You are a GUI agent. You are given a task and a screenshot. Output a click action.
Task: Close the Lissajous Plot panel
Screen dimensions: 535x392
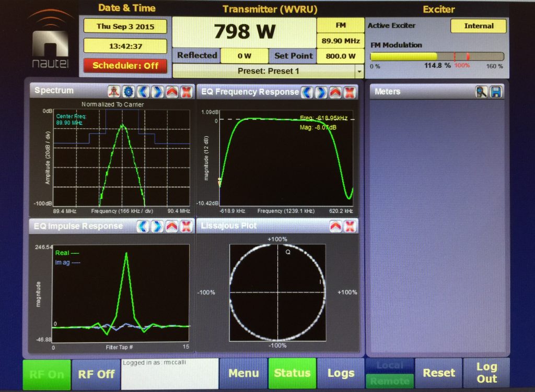coord(350,226)
